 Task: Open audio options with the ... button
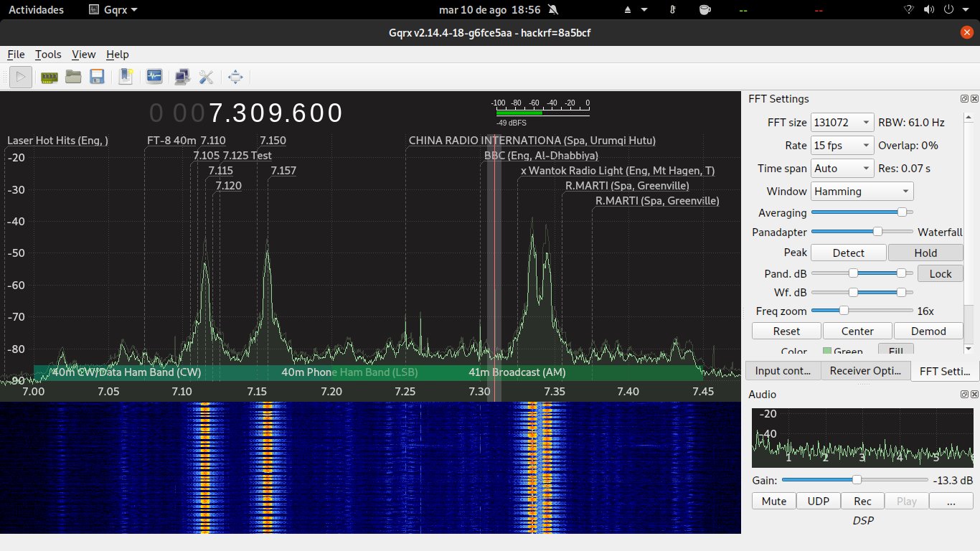tap(951, 501)
